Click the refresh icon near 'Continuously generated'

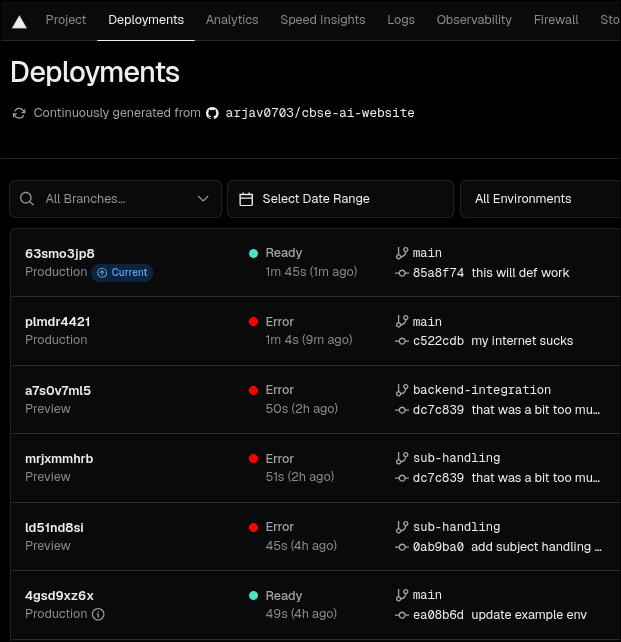[19, 113]
